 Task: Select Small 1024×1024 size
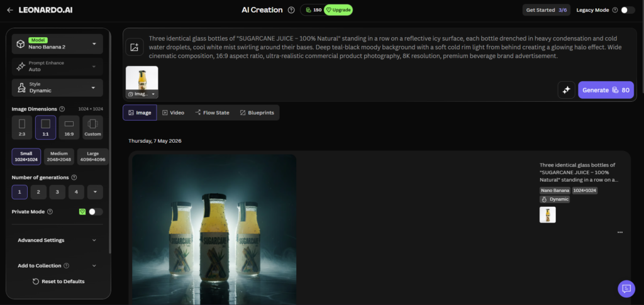click(26, 157)
